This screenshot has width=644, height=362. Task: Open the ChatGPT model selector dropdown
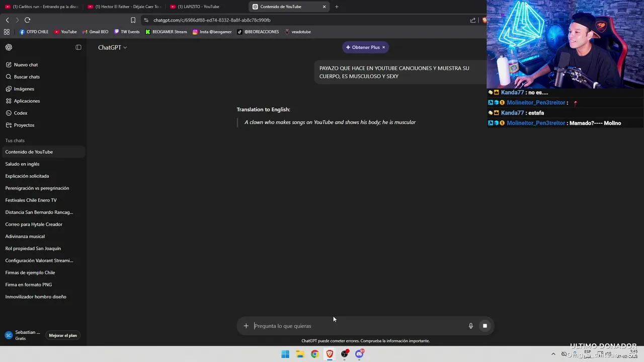(112, 47)
